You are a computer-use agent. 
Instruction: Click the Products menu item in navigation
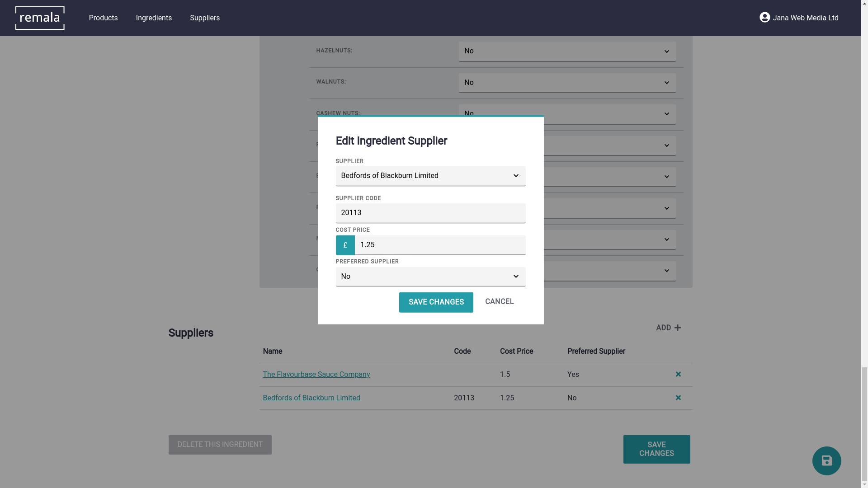pos(103,18)
